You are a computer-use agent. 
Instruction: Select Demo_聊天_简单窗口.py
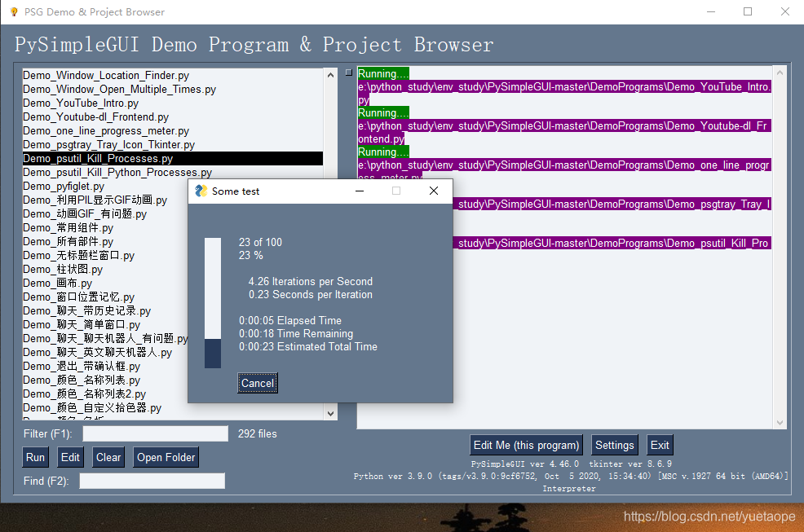[x=105, y=324]
